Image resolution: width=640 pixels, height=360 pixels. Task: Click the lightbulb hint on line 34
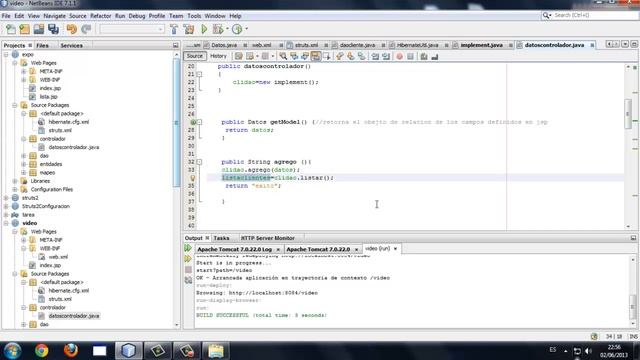[x=193, y=178]
